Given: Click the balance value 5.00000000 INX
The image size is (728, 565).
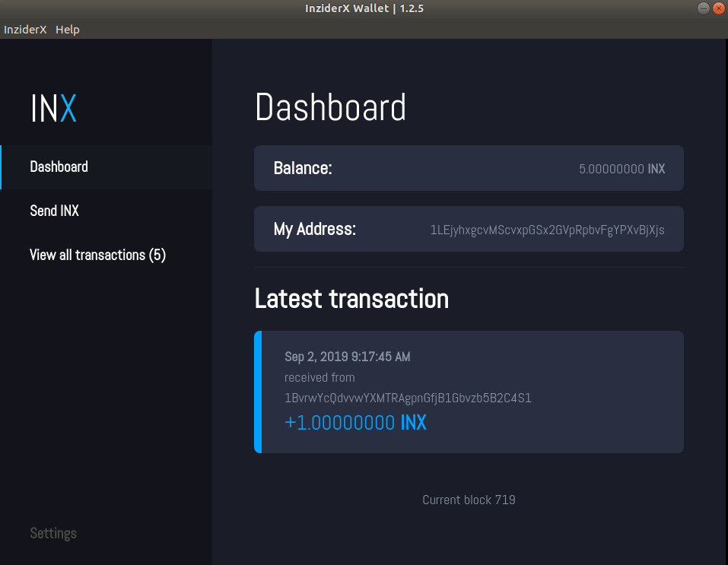Looking at the screenshot, I should point(622,169).
